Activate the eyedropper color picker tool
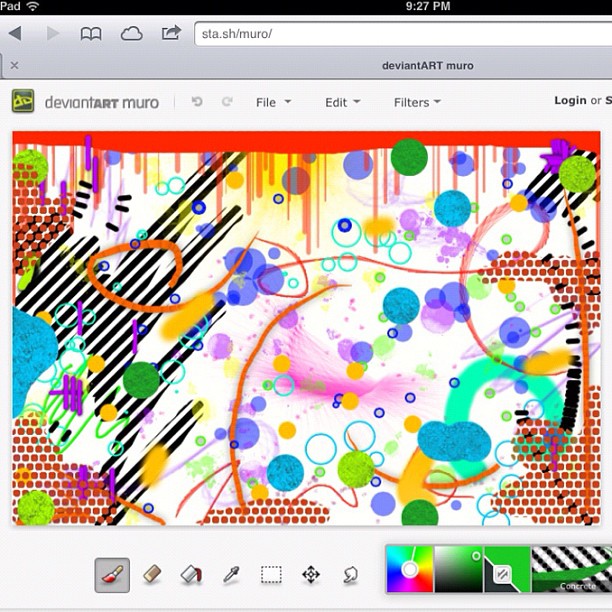 (x=231, y=574)
